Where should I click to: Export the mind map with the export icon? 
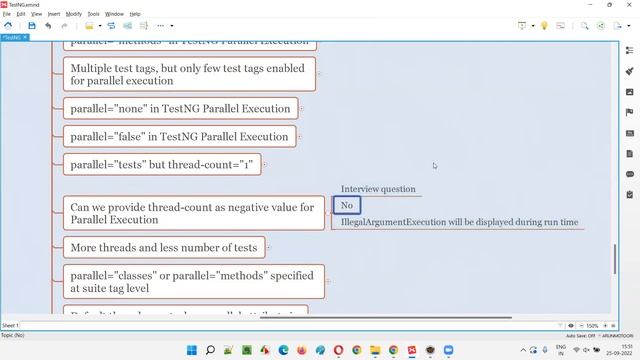point(618,26)
